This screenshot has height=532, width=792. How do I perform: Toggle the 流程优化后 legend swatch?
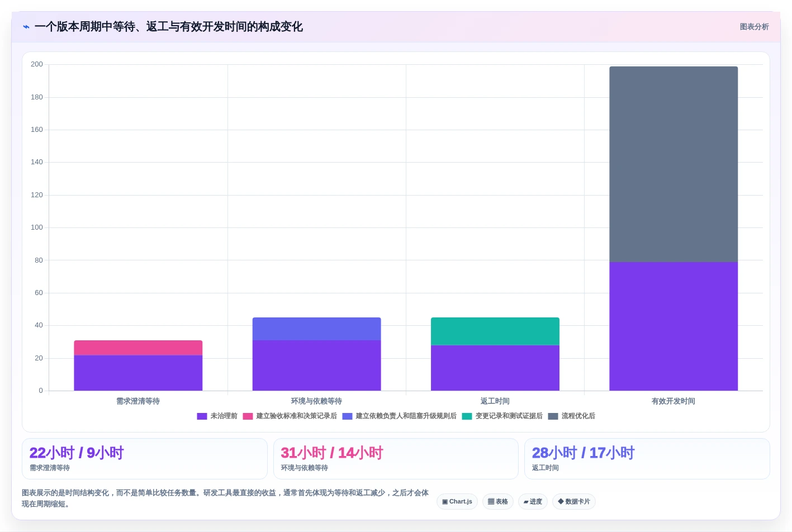(553, 416)
